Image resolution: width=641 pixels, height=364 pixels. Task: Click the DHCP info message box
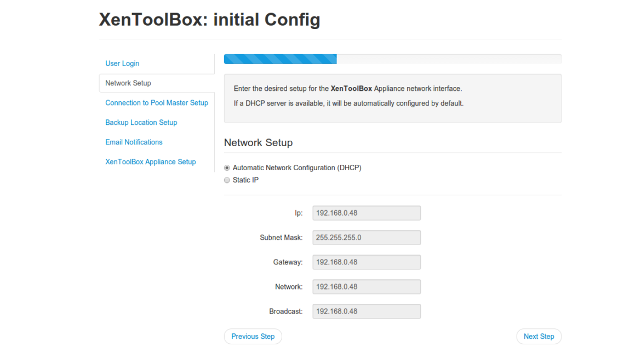click(392, 98)
